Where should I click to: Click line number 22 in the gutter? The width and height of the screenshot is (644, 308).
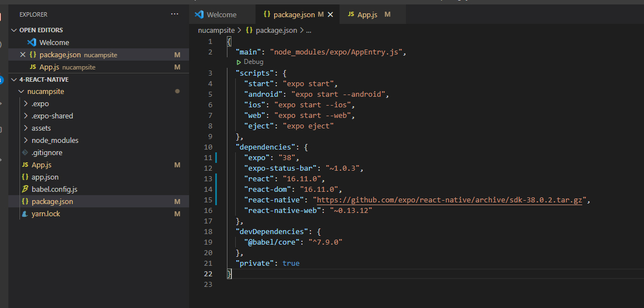click(x=208, y=274)
